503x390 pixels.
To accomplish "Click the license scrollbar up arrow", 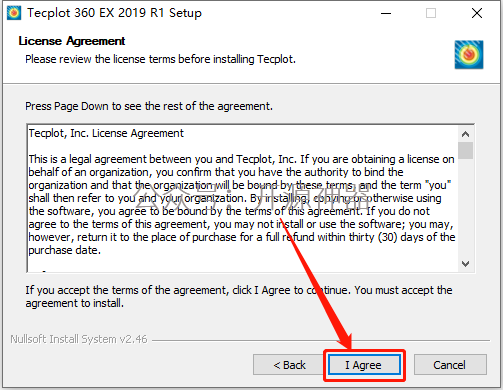I will 465,134.
